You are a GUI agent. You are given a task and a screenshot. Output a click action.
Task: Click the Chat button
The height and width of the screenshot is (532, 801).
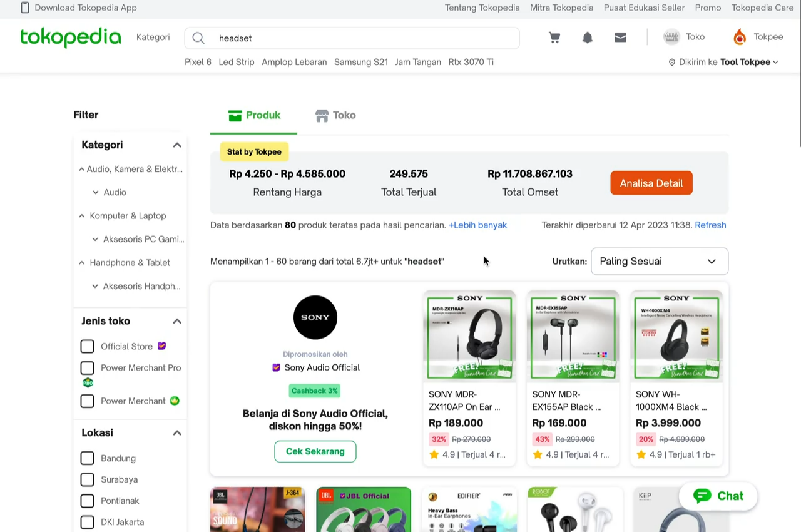[x=718, y=496]
